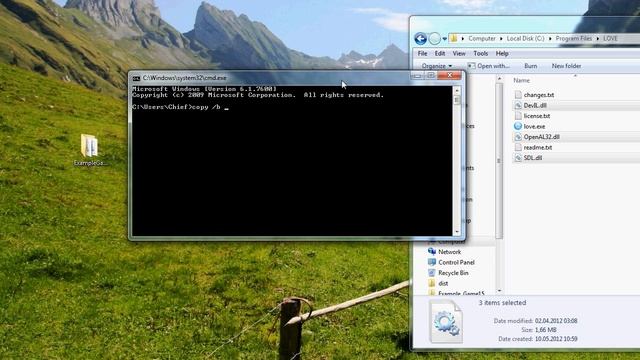Open Network in the navigation pane
Viewport: 640px width, 360px height.
(x=449, y=252)
